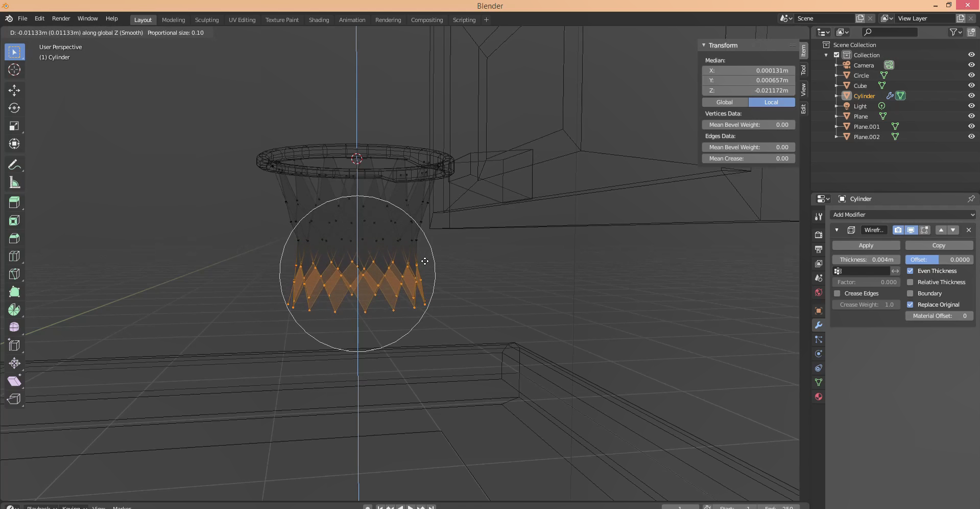Open the Object properties tab

click(819, 311)
